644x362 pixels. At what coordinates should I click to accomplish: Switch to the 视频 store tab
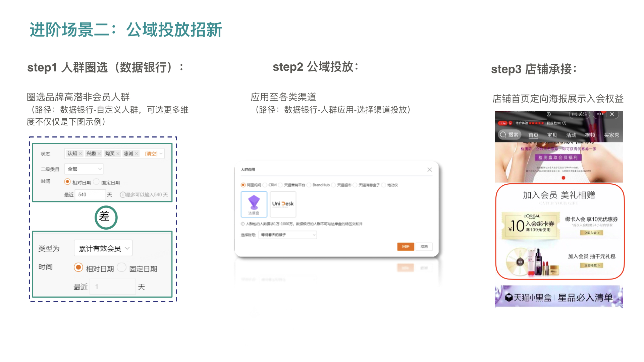point(590,135)
